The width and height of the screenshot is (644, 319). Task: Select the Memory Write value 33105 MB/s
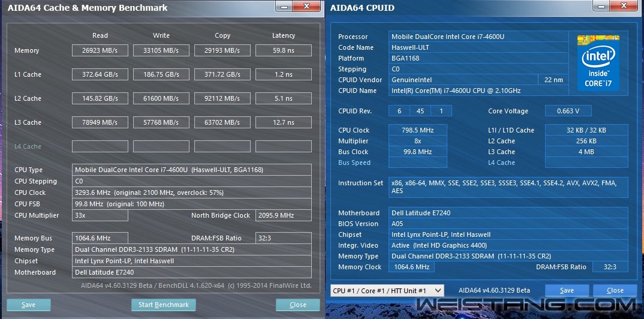coord(161,50)
